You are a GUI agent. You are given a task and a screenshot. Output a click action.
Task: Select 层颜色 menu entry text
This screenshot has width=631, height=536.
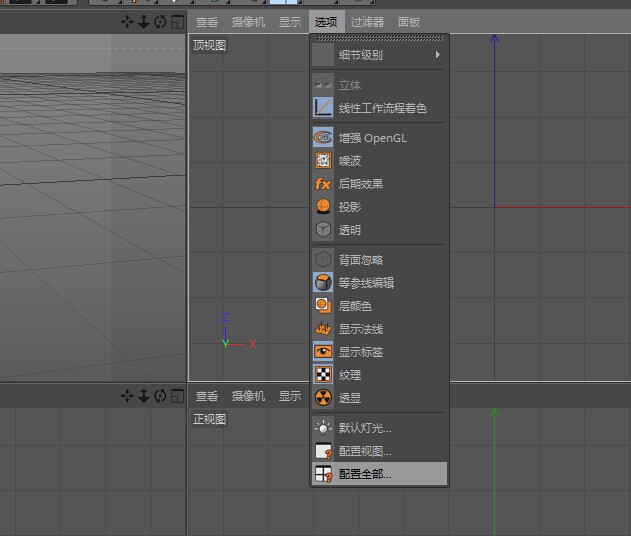click(x=355, y=306)
